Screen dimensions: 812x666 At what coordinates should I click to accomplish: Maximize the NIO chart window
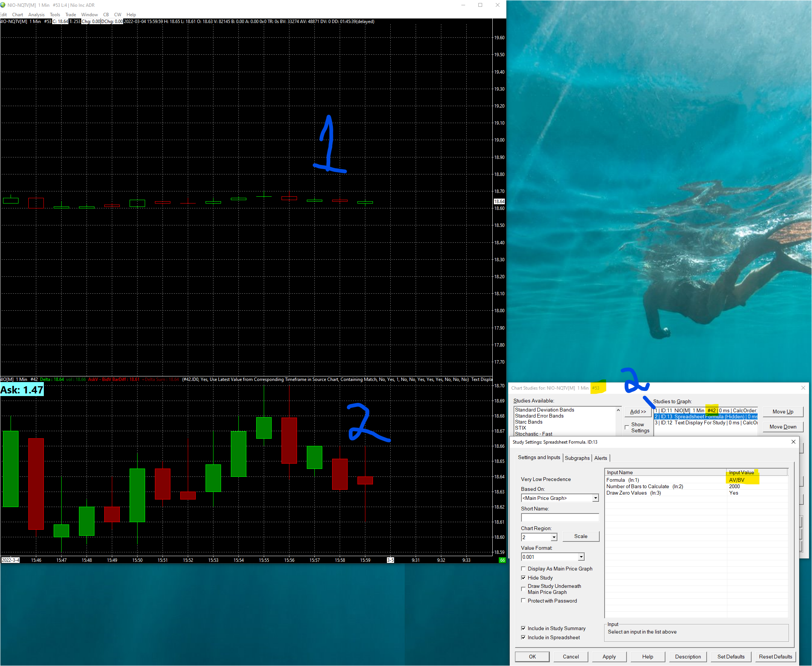click(480, 5)
